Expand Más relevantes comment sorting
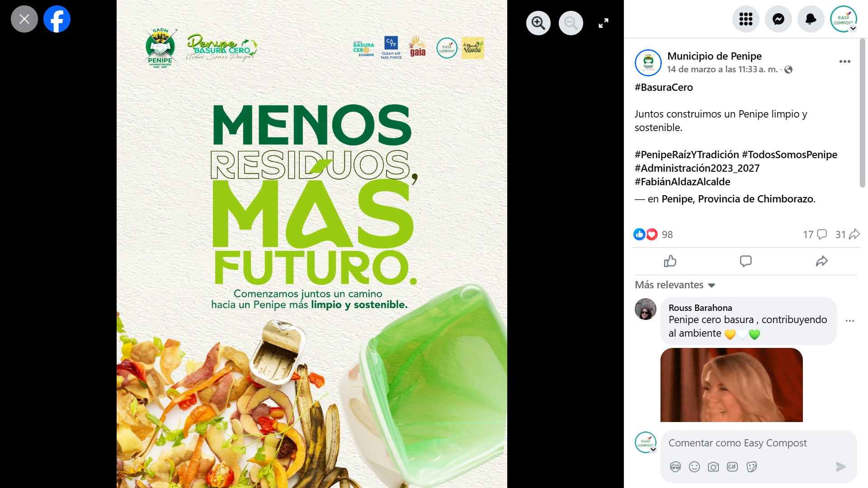 click(x=675, y=285)
